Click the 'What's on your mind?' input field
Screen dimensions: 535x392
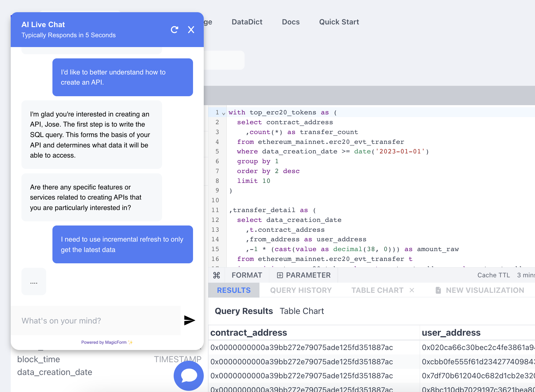[x=96, y=321]
